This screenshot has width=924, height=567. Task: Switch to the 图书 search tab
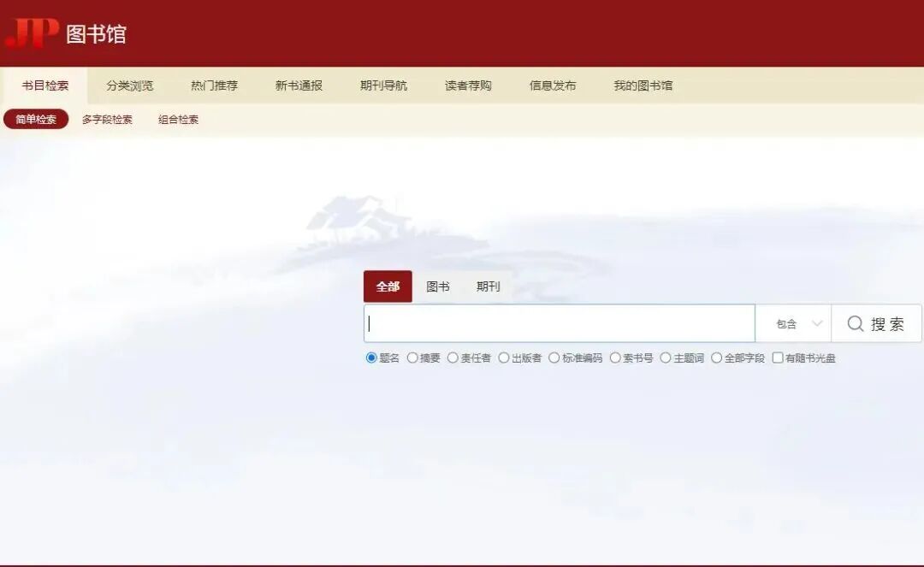pos(438,286)
